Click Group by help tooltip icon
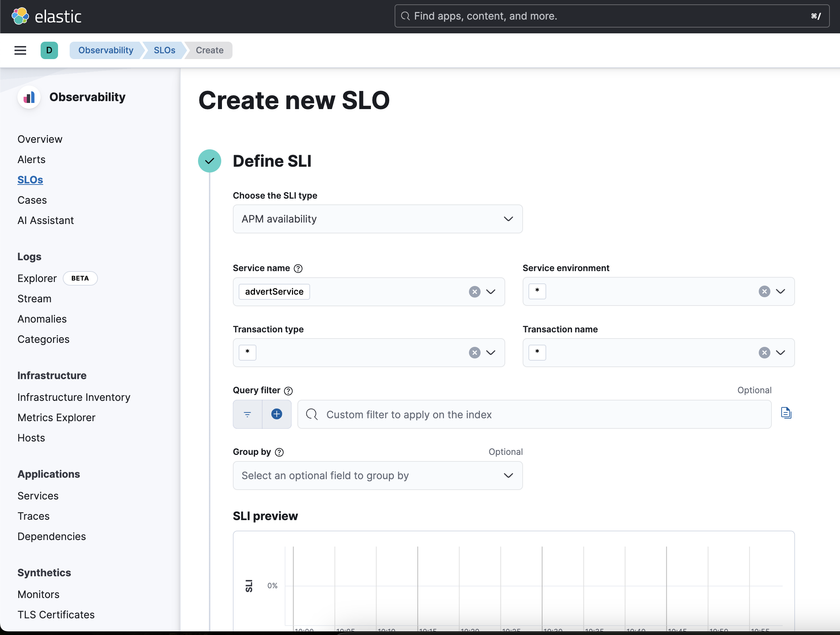The height and width of the screenshot is (635, 840). (279, 452)
